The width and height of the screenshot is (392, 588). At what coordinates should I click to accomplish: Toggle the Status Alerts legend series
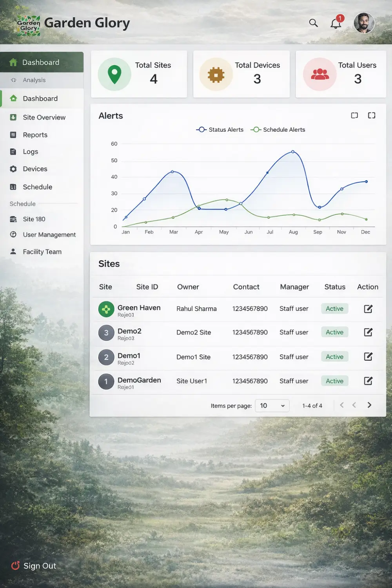coord(220,130)
